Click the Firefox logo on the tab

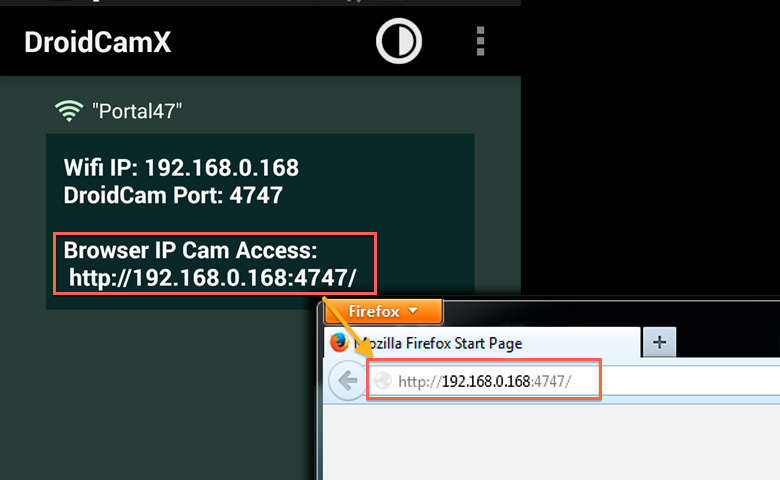click(x=339, y=343)
